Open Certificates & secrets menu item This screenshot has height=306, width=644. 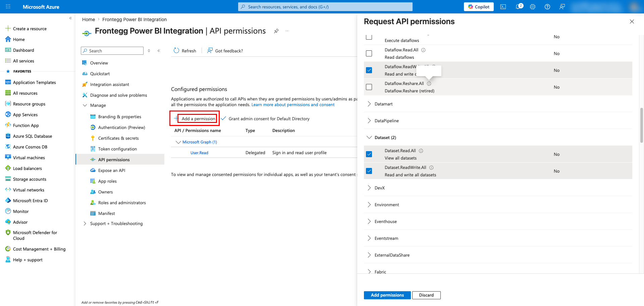click(118, 138)
